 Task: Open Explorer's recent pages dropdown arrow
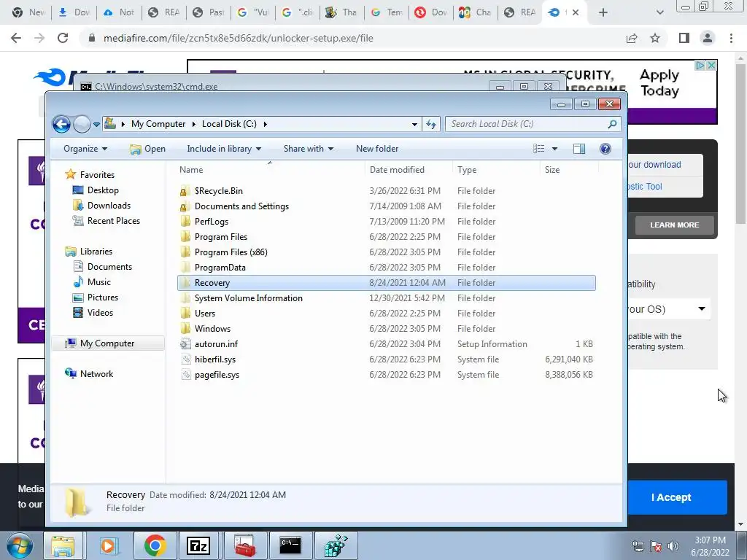coord(96,124)
